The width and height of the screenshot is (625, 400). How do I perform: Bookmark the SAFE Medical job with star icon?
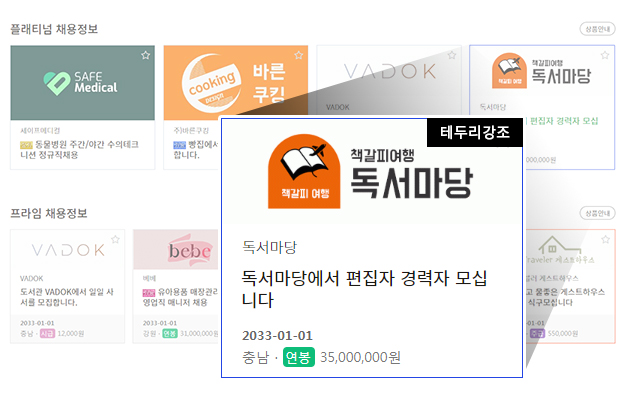point(145,55)
